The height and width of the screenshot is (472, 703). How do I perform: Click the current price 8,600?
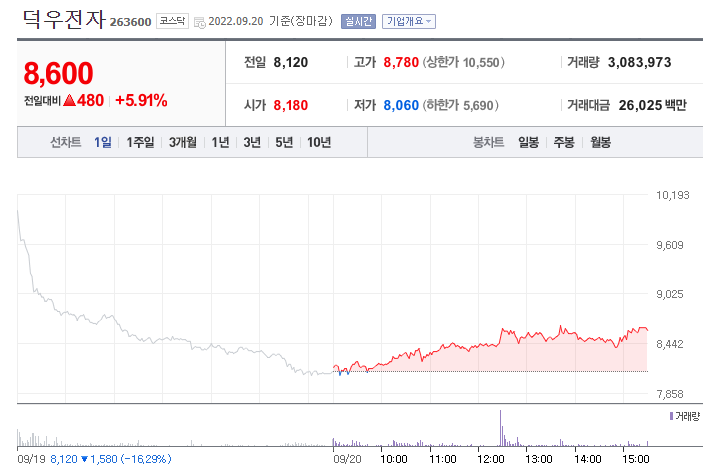pyautogui.click(x=58, y=73)
